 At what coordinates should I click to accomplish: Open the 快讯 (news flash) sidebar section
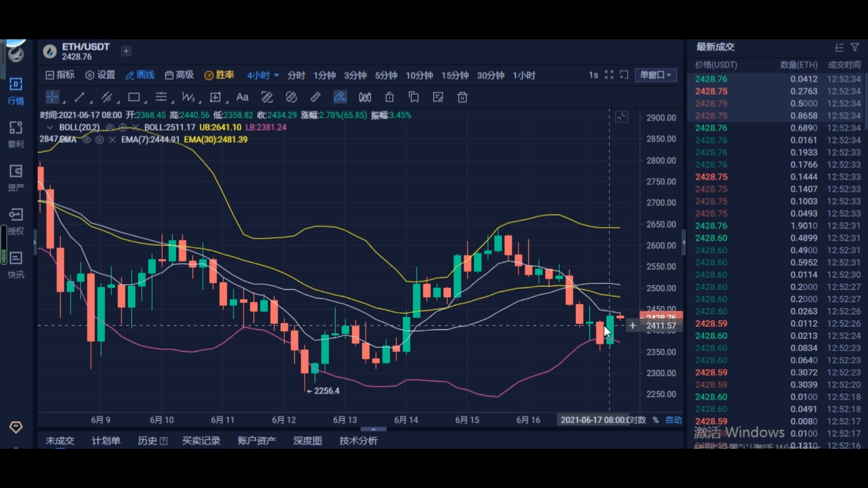click(16, 265)
